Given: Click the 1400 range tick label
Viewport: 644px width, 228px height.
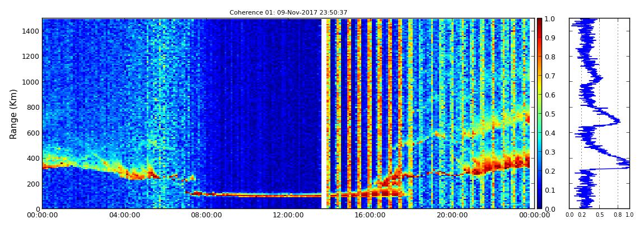Looking at the screenshot, I should [x=31, y=31].
